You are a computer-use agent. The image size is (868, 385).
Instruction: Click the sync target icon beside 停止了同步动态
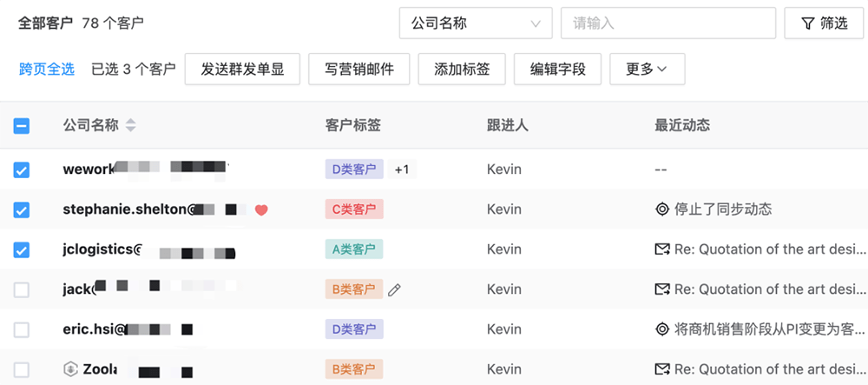point(662,209)
